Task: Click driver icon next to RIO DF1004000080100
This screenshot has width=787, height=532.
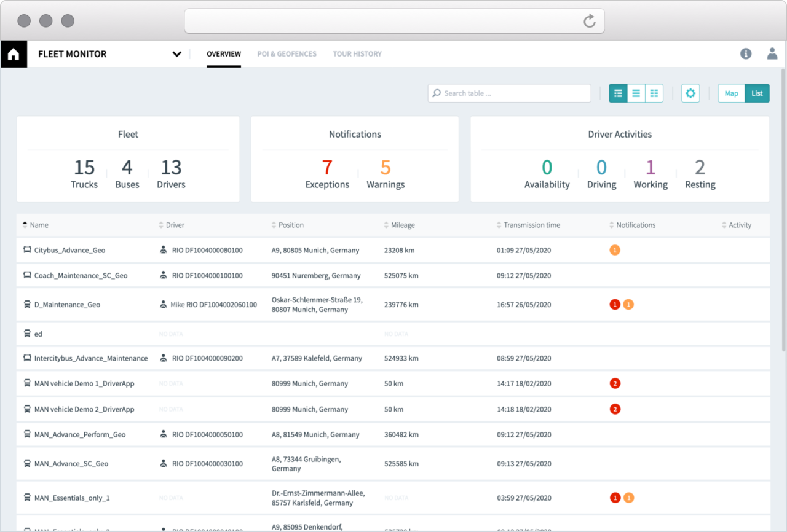Action: [x=164, y=250]
